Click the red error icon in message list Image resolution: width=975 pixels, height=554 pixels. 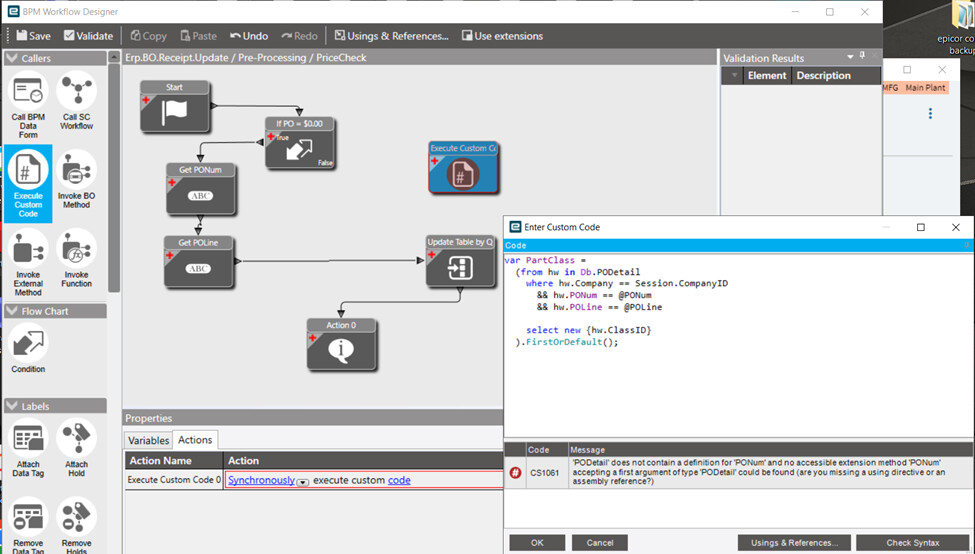point(515,473)
